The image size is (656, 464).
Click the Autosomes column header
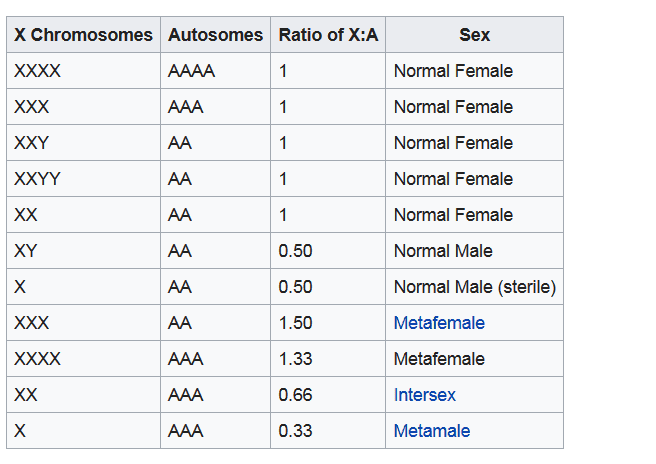coord(214,35)
